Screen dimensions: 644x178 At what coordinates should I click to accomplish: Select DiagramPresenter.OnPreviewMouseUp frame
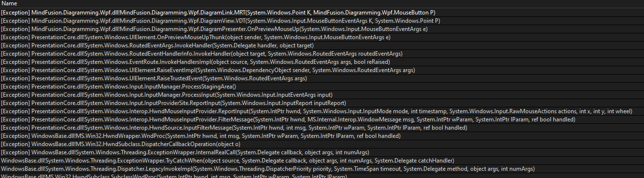pos(322,29)
